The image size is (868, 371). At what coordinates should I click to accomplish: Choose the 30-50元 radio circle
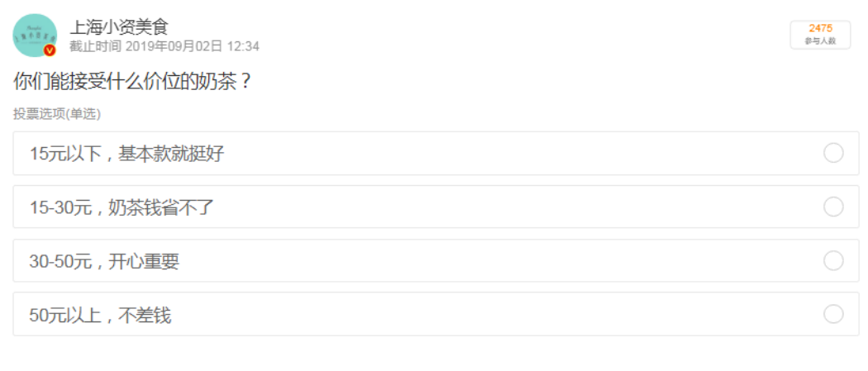(833, 260)
